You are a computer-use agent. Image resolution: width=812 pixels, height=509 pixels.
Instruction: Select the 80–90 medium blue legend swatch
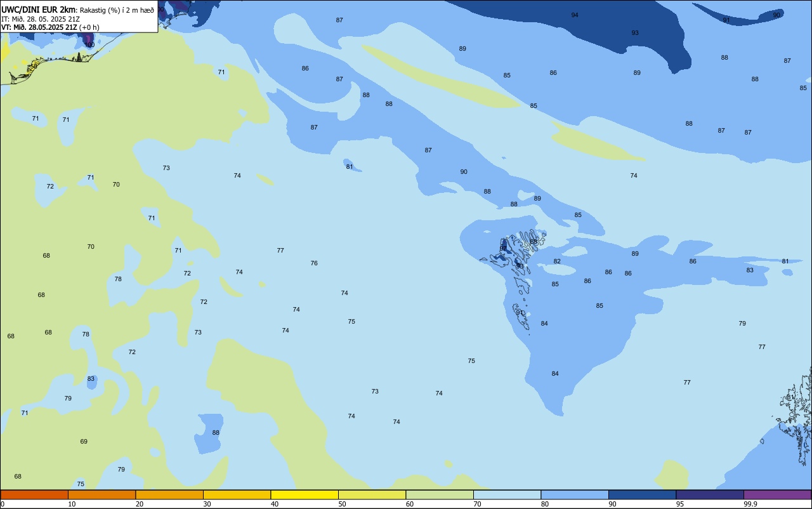click(575, 494)
